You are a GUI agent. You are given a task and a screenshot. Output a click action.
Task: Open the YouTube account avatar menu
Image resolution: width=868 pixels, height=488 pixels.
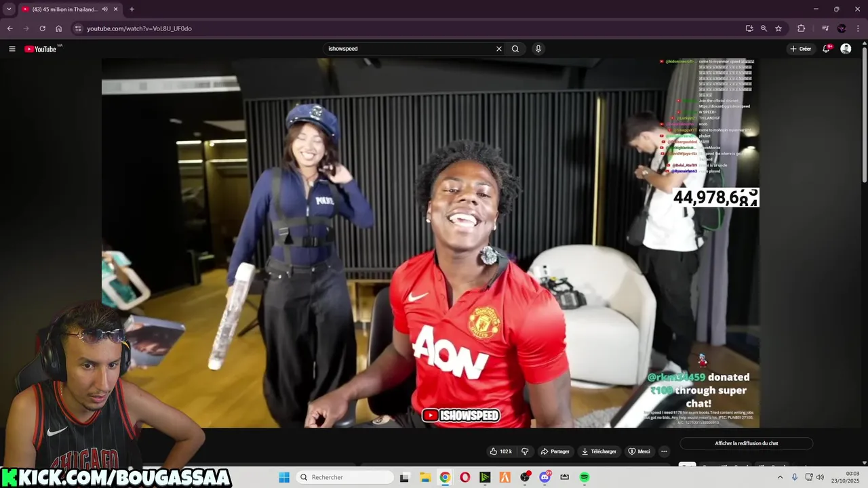click(846, 49)
